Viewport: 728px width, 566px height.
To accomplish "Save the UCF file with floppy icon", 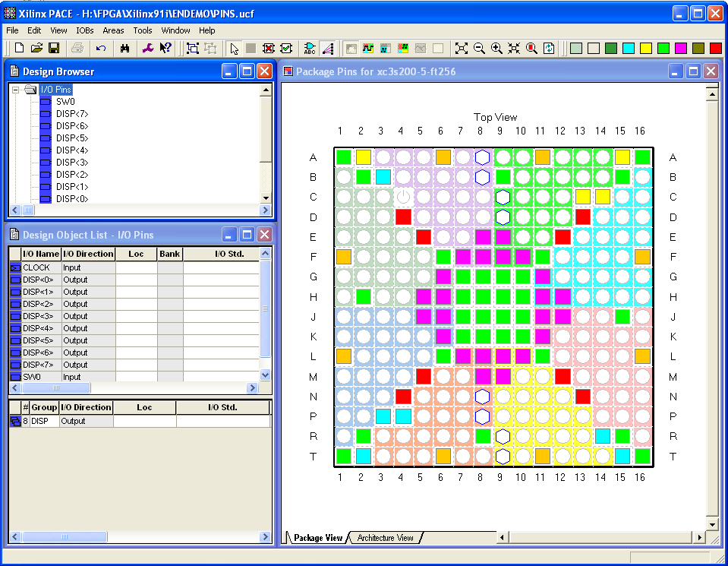I will (55, 48).
